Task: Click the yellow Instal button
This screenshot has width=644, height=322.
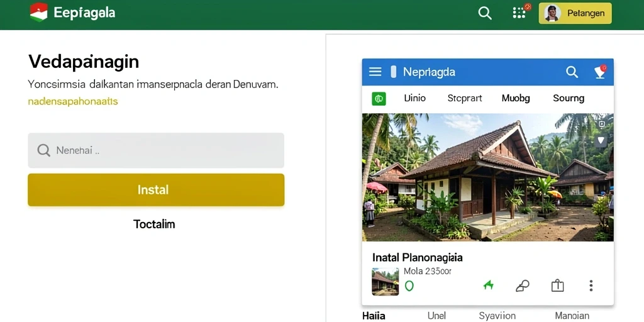Action: pyautogui.click(x=156, y=190)
